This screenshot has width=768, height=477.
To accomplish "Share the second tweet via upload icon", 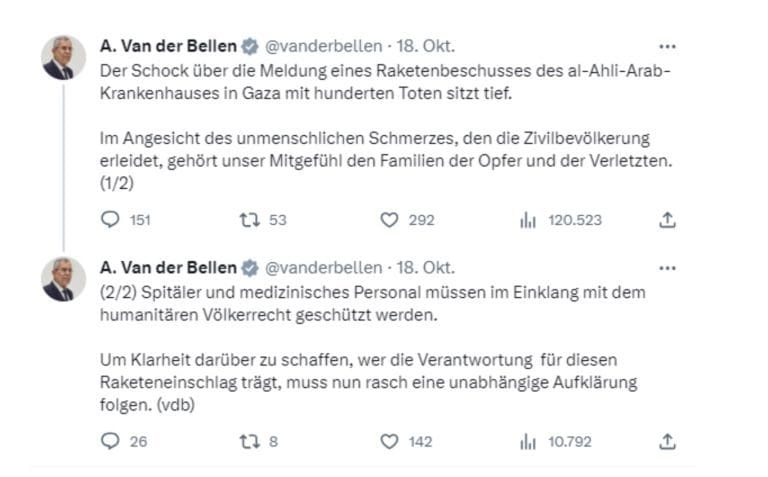I will point(667,442).
